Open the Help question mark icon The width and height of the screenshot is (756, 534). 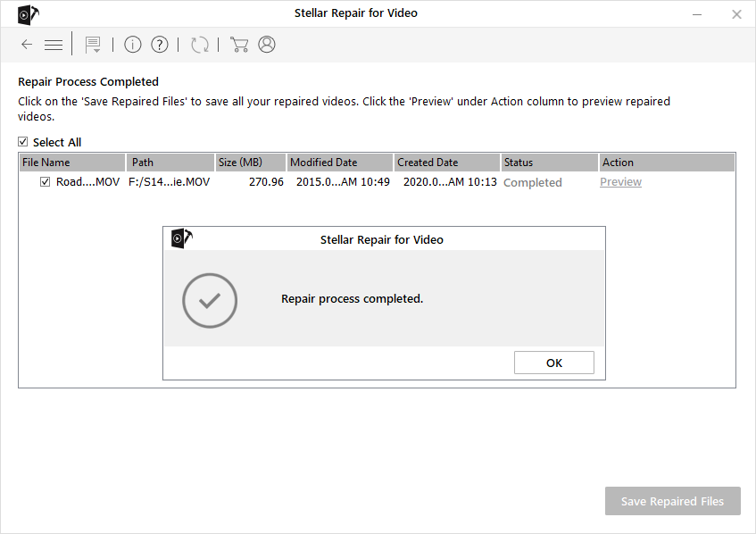(x=160, y=45)
